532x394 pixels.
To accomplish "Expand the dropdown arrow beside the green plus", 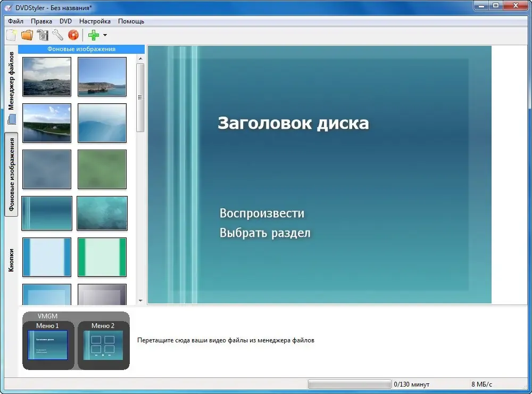I will [x=105, y=35].
